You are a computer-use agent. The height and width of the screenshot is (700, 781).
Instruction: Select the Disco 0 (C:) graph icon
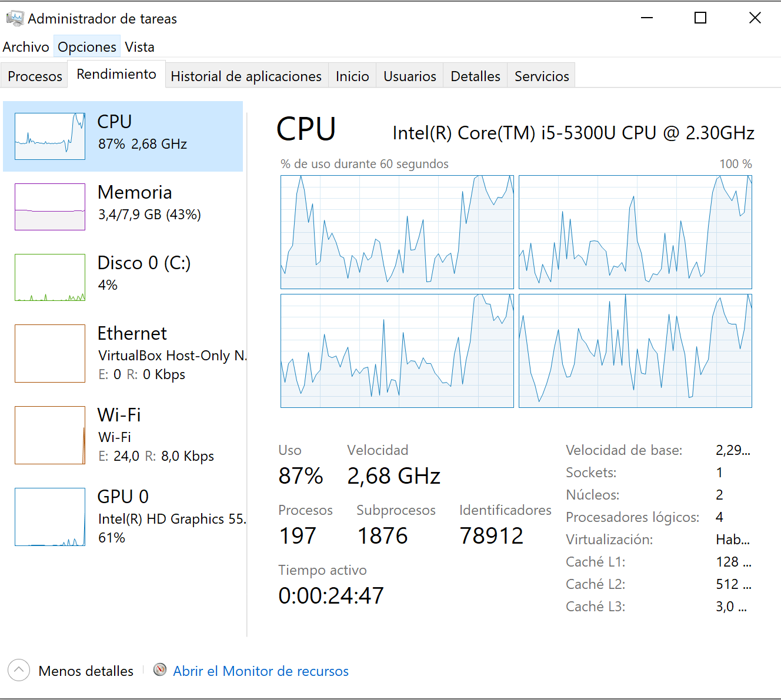[x=50, y=277]
